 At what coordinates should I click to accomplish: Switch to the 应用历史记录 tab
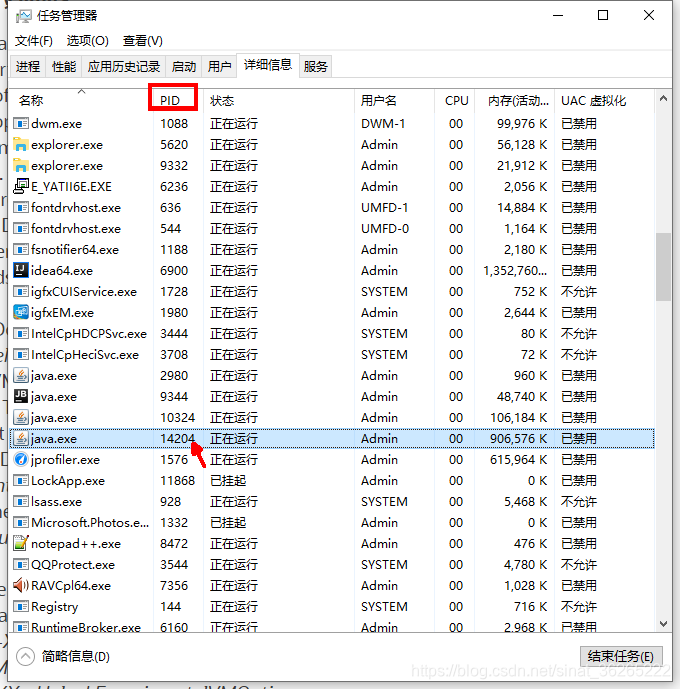123,66
